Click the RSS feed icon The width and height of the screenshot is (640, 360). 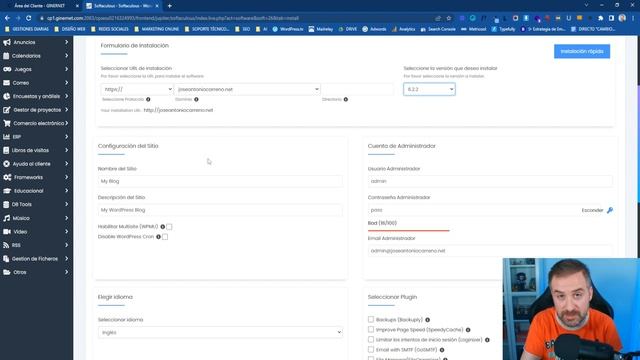coord(6,245)
